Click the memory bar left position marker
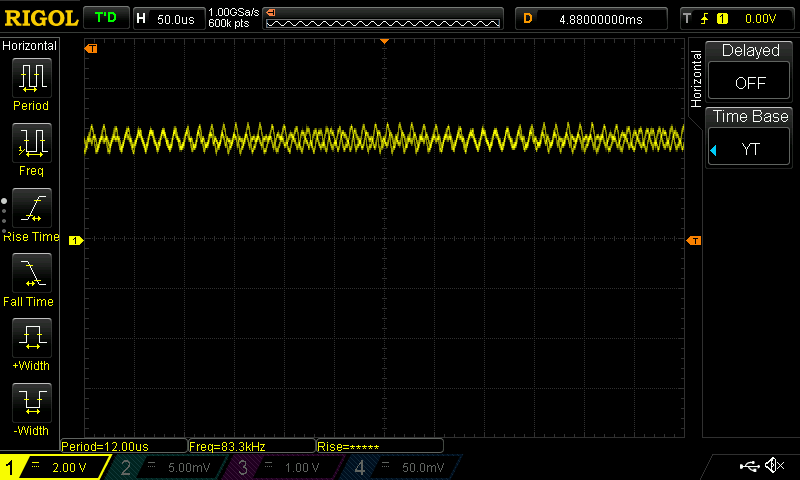This screenshot has width=800, height=480. coord(271,13)
